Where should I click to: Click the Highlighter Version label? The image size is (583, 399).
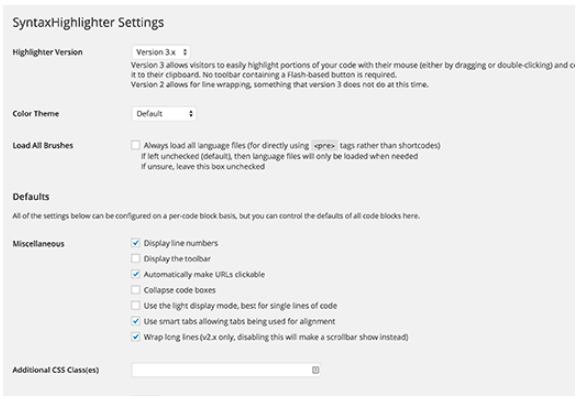[x=48, y=52]
